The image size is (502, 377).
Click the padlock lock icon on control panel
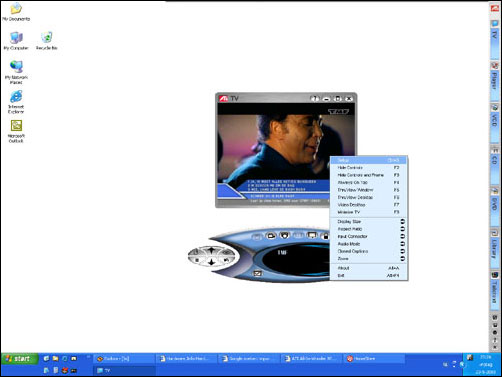325,236
